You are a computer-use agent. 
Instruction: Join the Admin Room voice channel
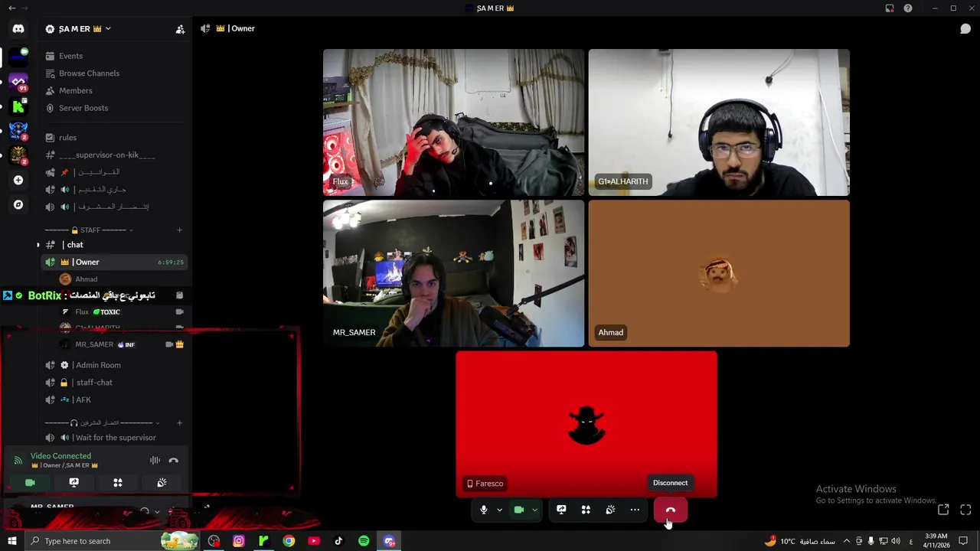115,365
